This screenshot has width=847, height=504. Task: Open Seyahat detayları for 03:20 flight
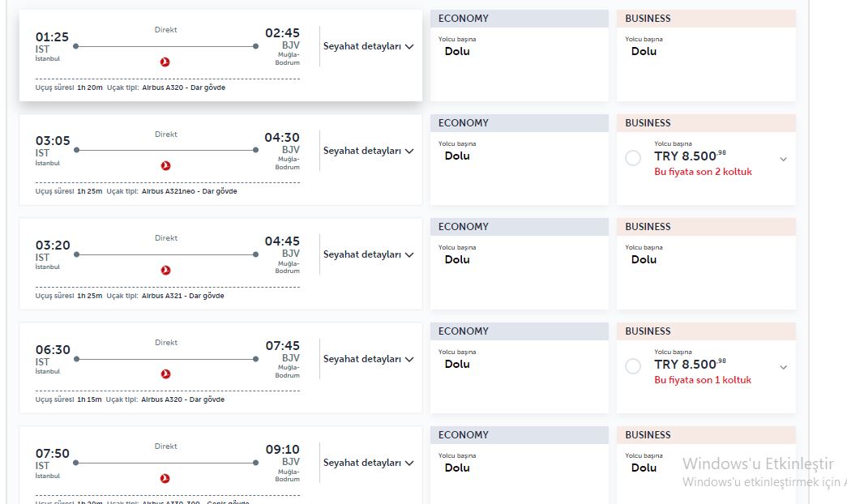point(369,254)
